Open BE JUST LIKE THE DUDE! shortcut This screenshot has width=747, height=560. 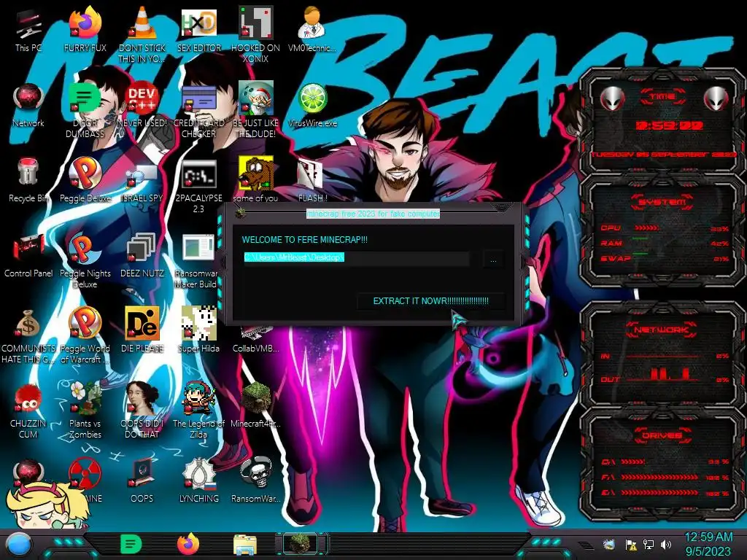(255, 111)
